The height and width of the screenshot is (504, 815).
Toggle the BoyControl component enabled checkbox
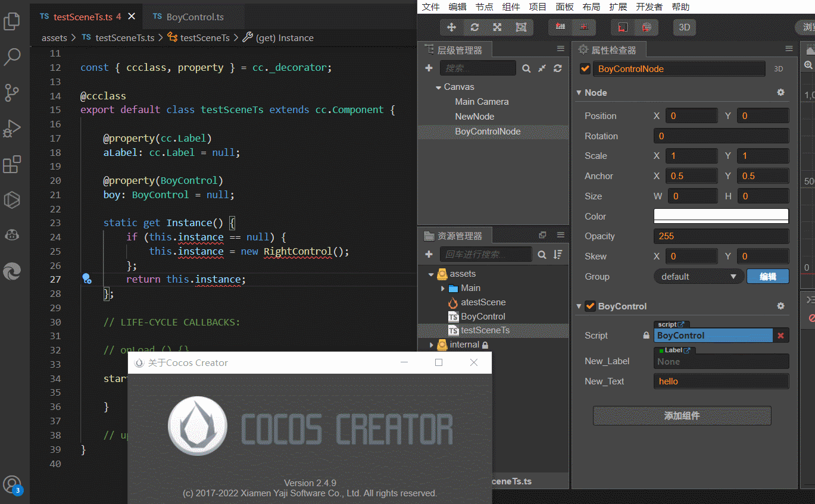point(591,306)
